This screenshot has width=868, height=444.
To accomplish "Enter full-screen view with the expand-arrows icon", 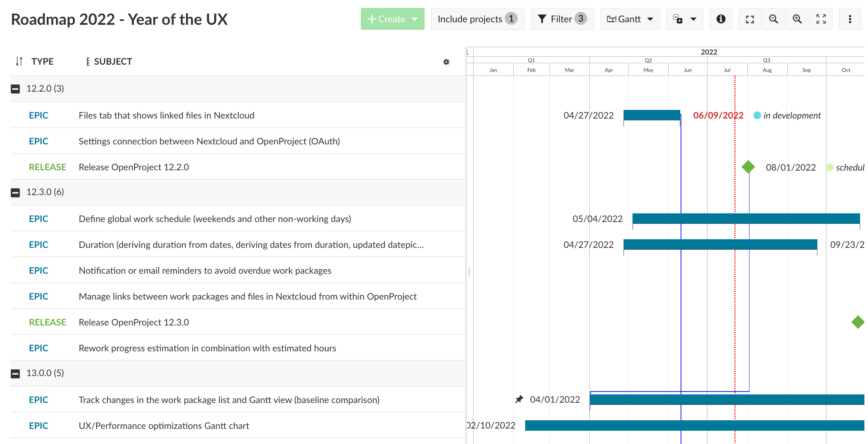I will tap(821, 19).
